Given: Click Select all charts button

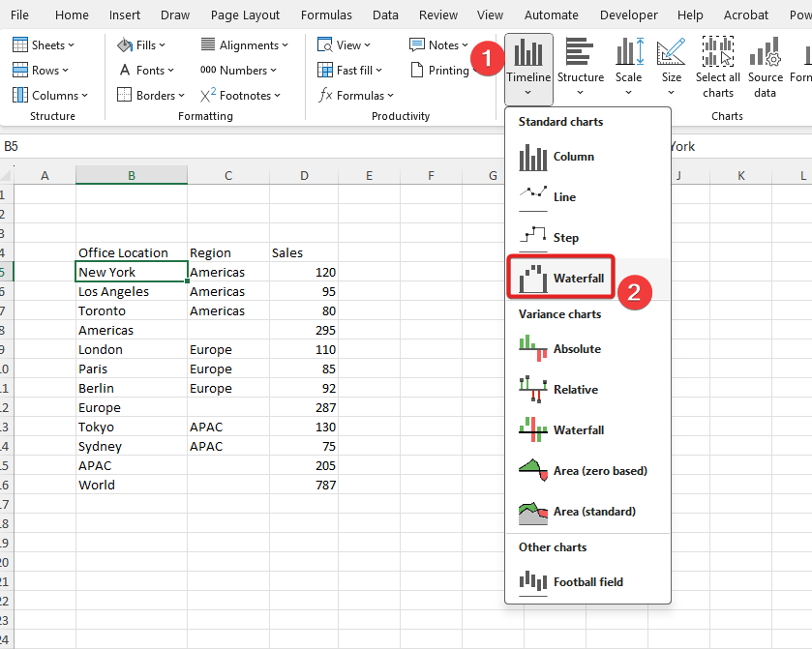Looking at the screenshot, I should coord(718,69).
